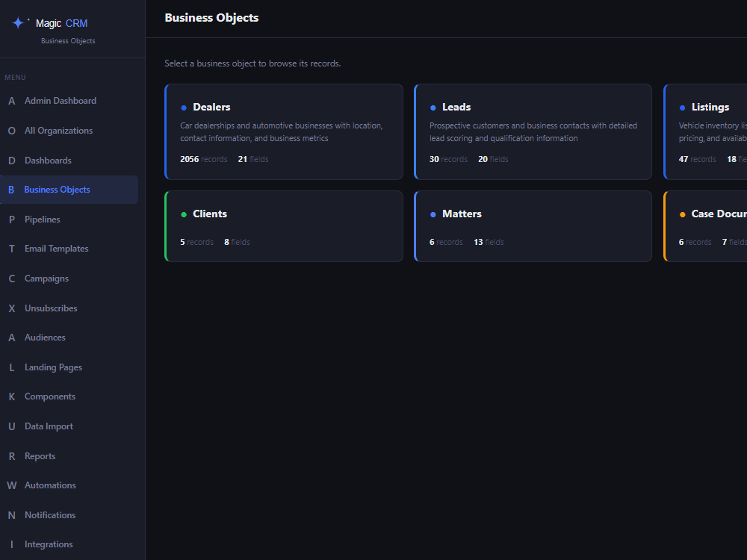Click the 'L' icon beside Landing Pages
The width and height of the screenshot is (747, 560).
click(12, 367)
